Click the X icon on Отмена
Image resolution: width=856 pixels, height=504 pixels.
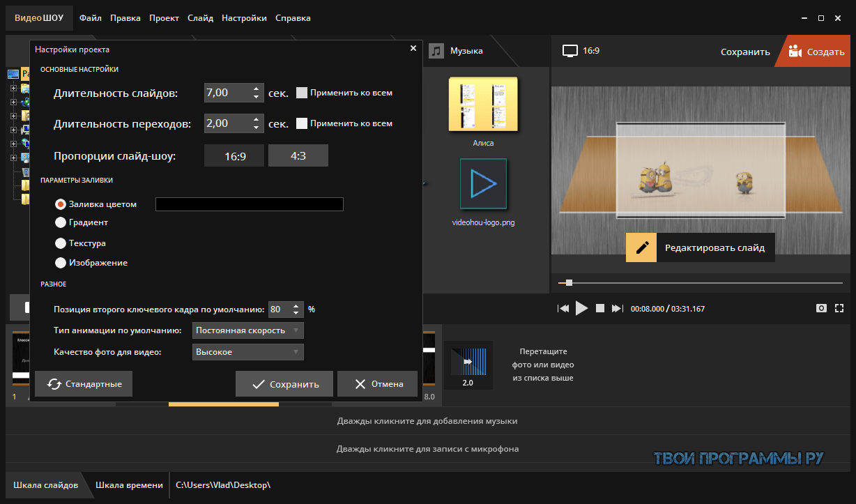click(x=360, y=384)
